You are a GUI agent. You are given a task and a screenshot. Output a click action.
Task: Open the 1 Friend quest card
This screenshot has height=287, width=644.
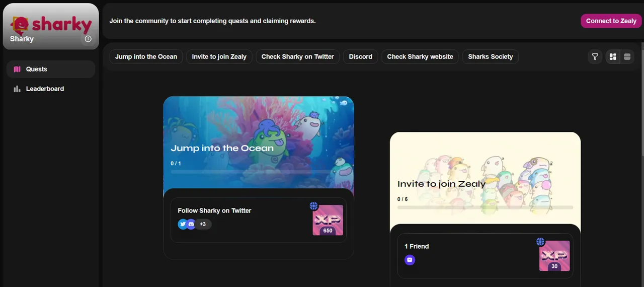(x=485, y=256)
